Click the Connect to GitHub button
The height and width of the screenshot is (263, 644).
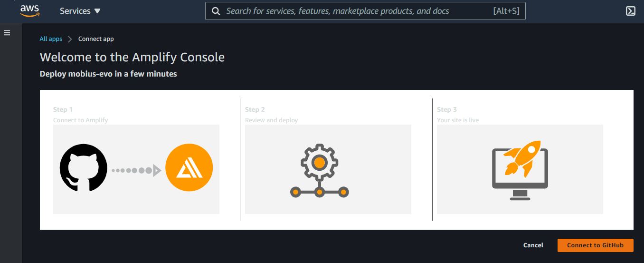[x=596, y=245]
